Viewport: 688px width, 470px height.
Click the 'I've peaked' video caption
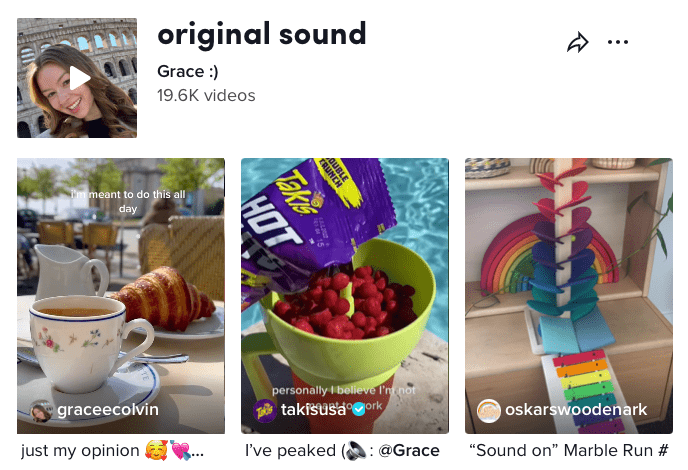coord(342,451)
